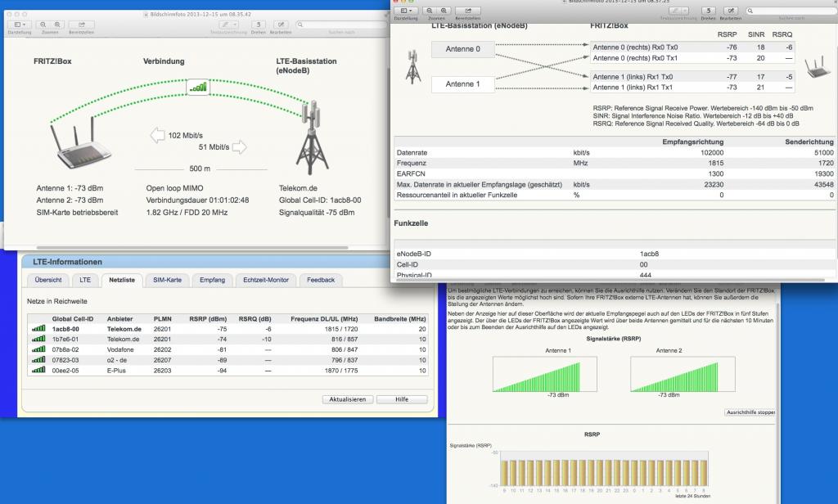This screenshot has height=504, width=838.
Task: Click the signal bars icon for the Vodafone row
Action: pos(38,349)
